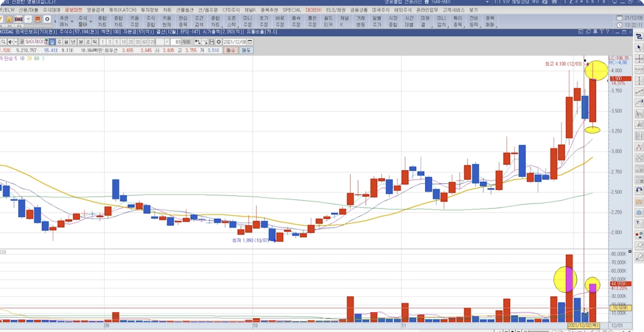The image size is (644, 332).
Task: Expand the 미체결 toolbar dropdown
Action: pos(431,27)
